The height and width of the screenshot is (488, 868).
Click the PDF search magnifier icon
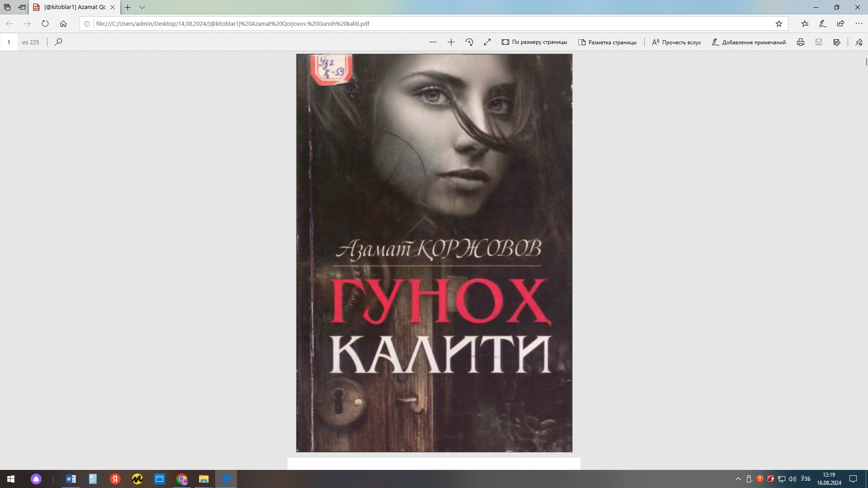pos(58,42)
